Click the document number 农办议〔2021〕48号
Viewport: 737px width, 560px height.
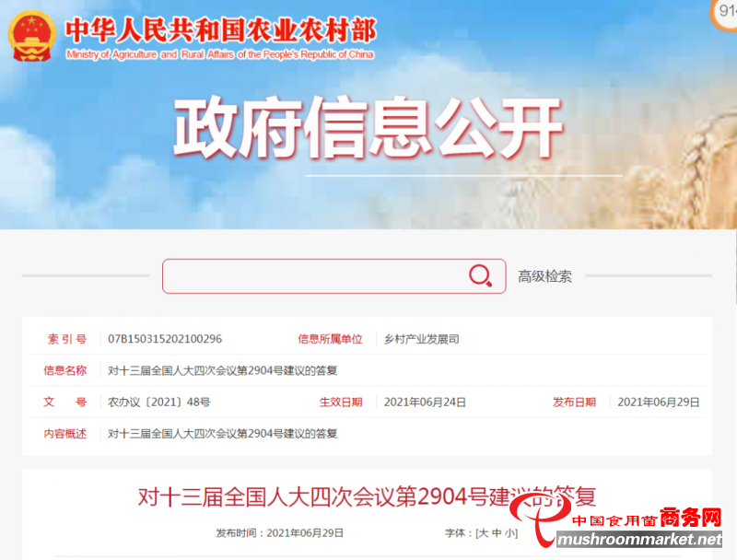tap(158, 402)
